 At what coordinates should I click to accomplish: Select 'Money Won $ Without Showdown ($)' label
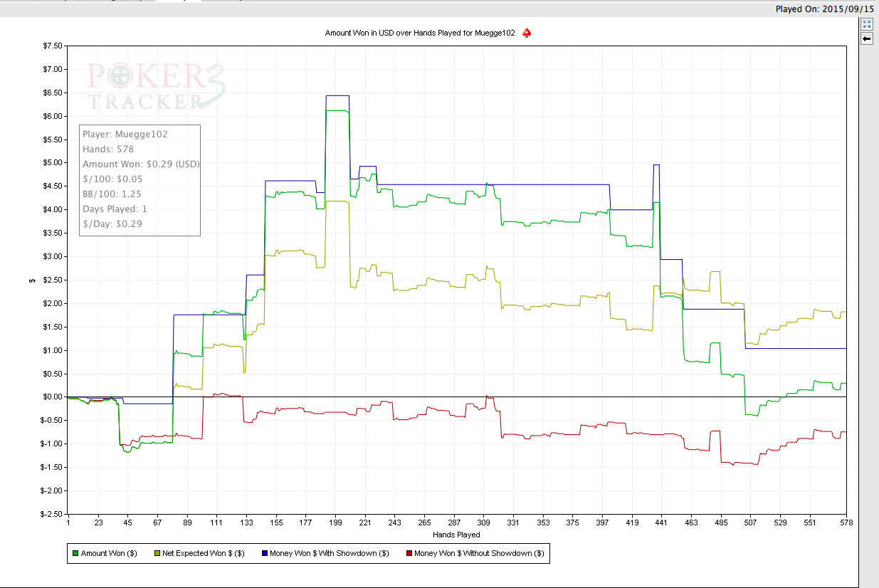pyautogui.click(x=479, y=553)
